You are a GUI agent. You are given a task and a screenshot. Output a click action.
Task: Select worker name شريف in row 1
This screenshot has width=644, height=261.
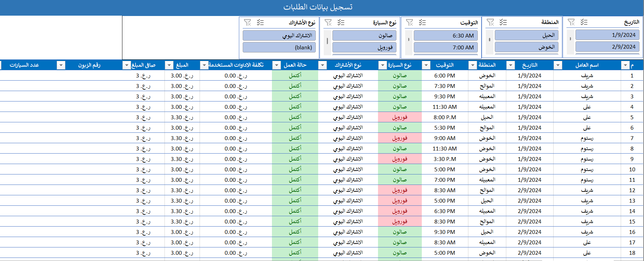pos(587,76)
